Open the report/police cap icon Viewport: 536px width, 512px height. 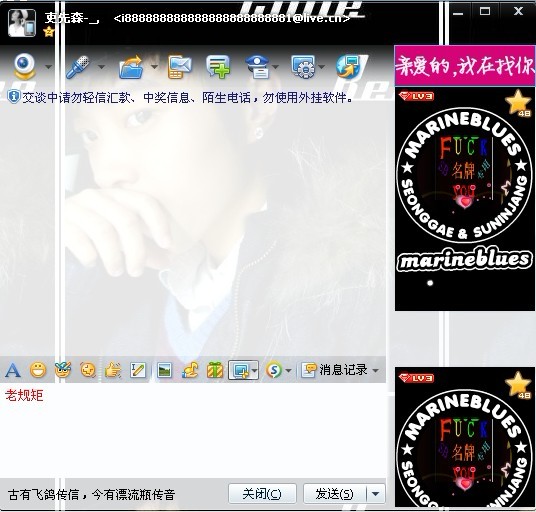point(258,67)
